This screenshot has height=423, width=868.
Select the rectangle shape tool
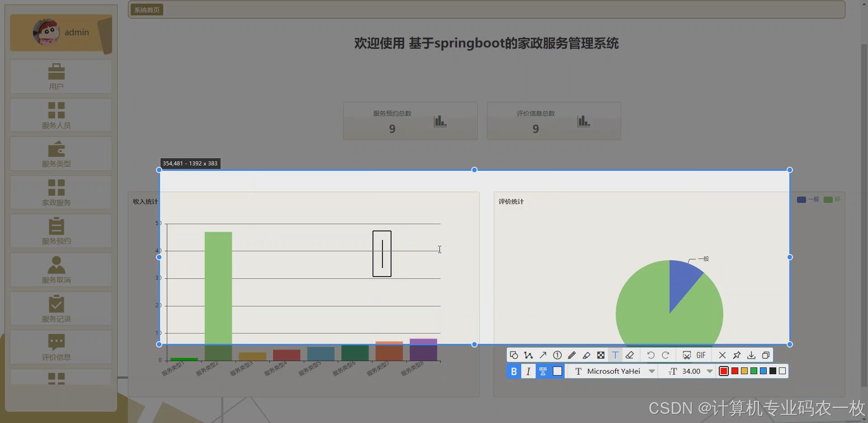pyautogui.click(x=514, y=355)
